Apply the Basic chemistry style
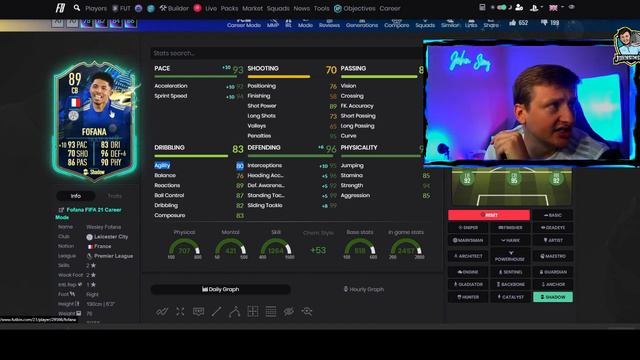 point(553,215)
